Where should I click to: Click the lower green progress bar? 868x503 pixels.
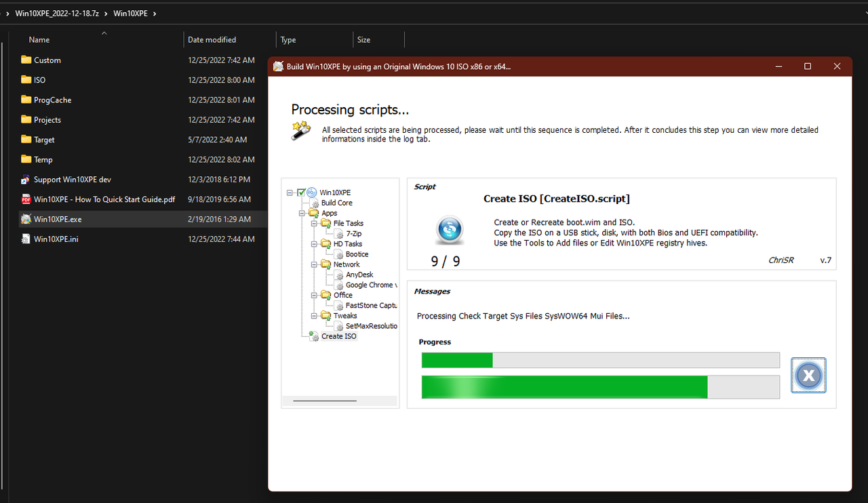point(600,387)
